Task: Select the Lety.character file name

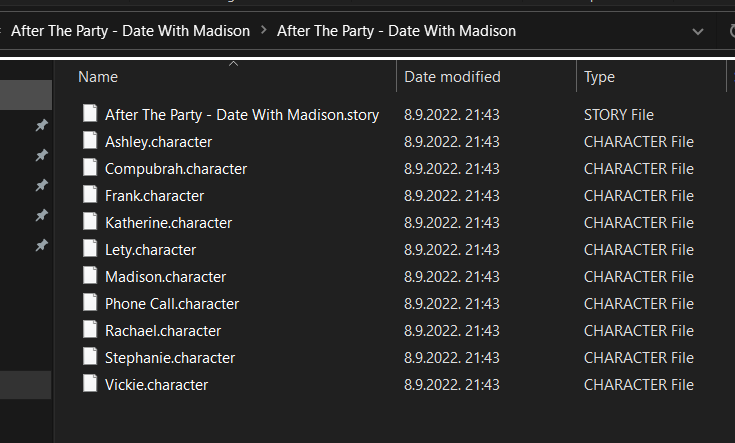Action: click(150, 249)
